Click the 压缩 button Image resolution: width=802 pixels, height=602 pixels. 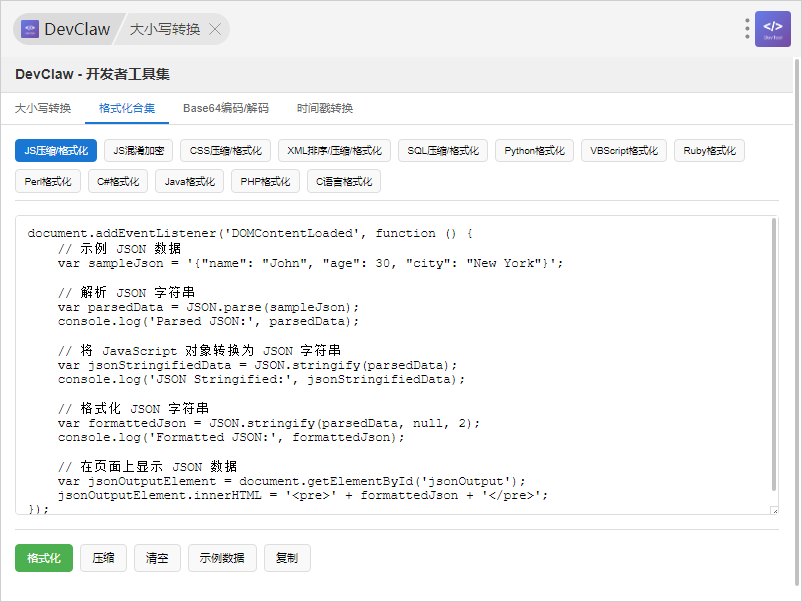(103, 558)
